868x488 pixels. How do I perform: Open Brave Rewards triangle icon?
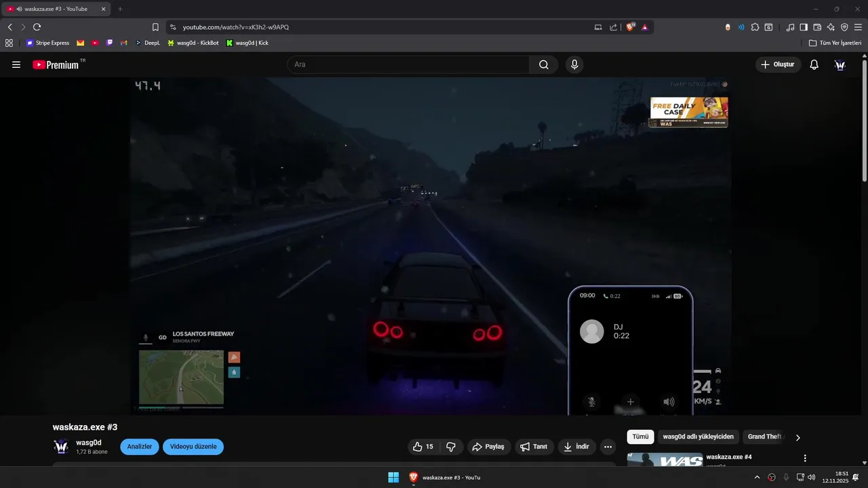(644, 27)
